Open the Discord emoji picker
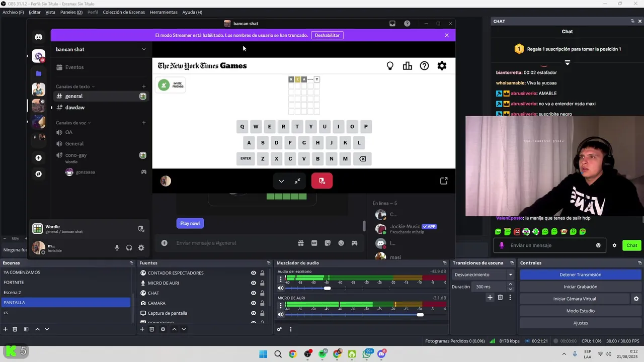The height and width of the screenshot is (362, 644). tap(341, 243)
